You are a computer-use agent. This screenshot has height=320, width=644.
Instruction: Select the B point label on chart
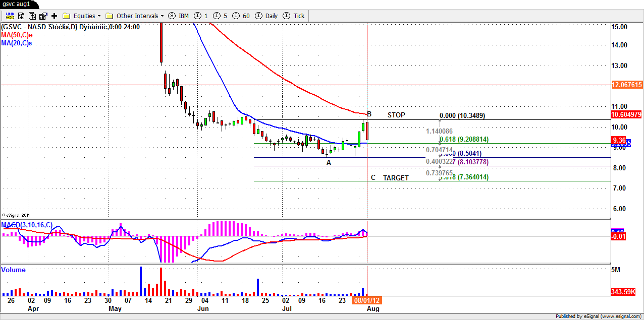click(369, 114)
